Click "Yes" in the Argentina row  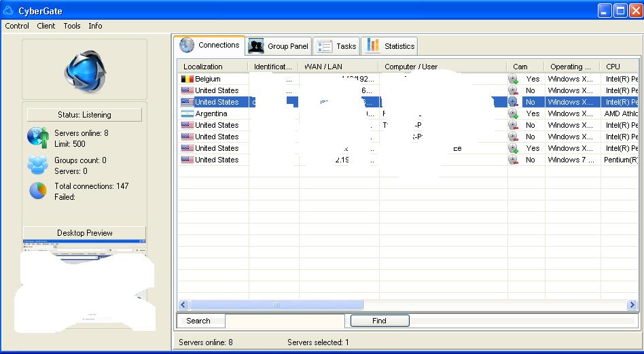(533, 113)
